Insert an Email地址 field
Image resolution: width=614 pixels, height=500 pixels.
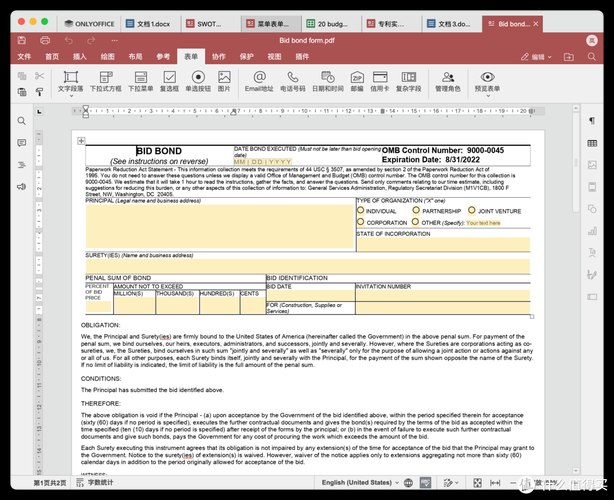tap(259, 80)
